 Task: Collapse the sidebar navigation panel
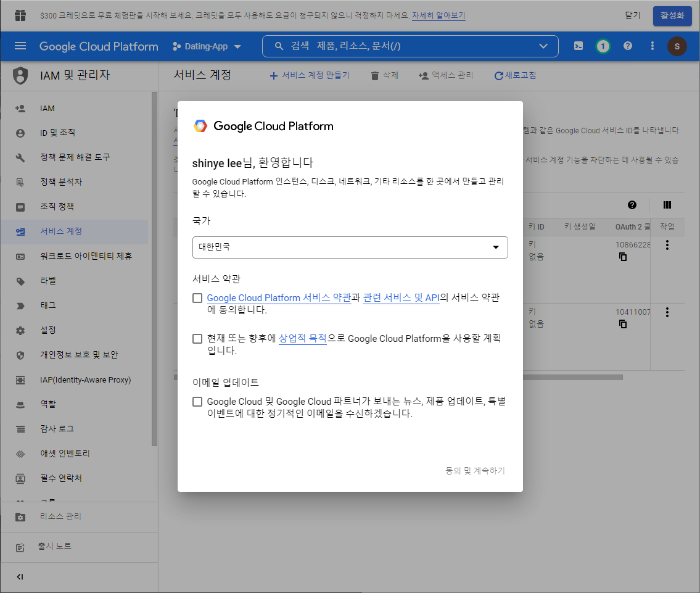20,576
